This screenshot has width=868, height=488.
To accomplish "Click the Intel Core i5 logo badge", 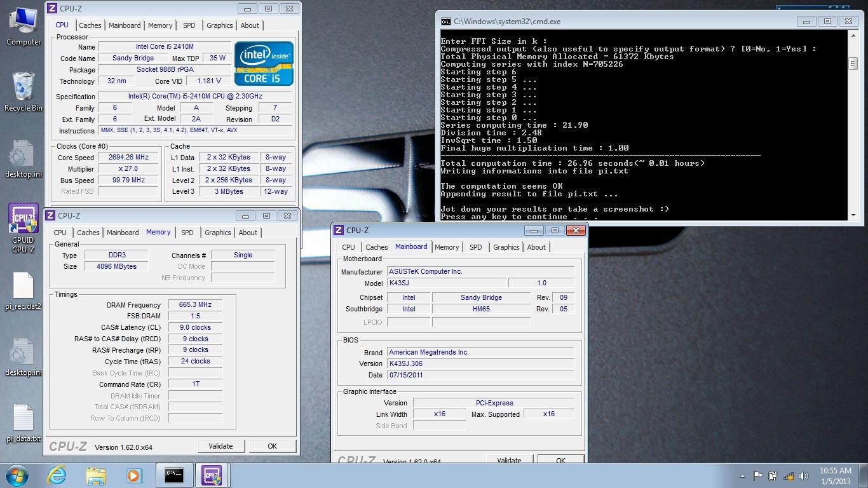I will pos(264,64).
